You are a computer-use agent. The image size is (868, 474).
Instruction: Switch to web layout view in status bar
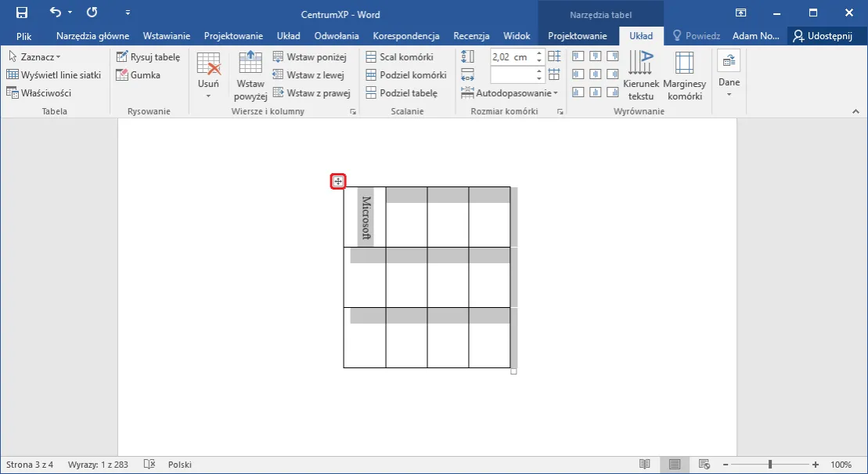pos(704,465)
